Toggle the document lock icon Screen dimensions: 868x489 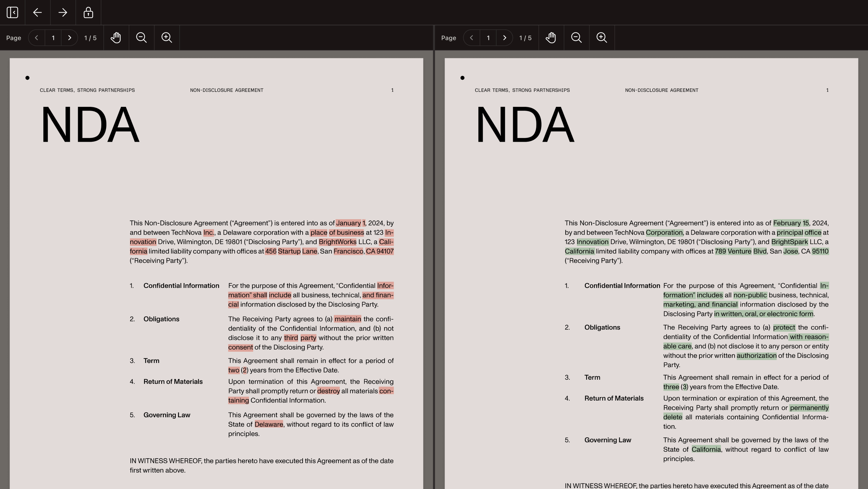[x=88, y=13]
